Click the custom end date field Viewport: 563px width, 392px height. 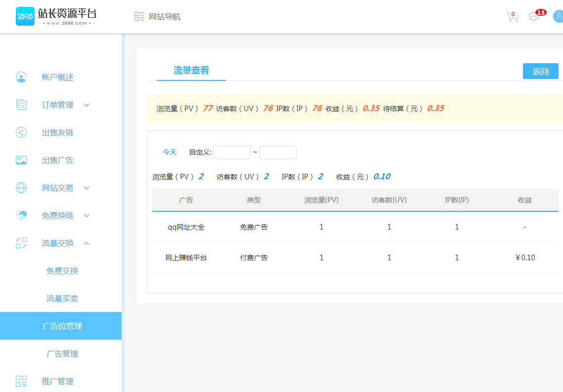278,152
